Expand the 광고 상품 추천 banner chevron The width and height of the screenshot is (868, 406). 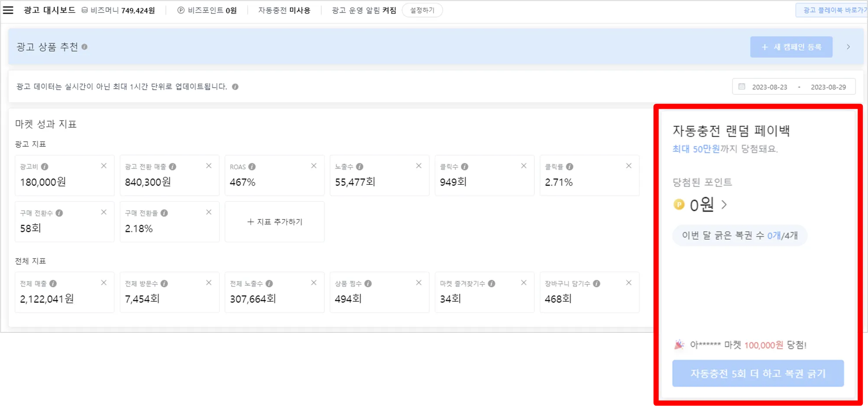click(x=849, y=47)
